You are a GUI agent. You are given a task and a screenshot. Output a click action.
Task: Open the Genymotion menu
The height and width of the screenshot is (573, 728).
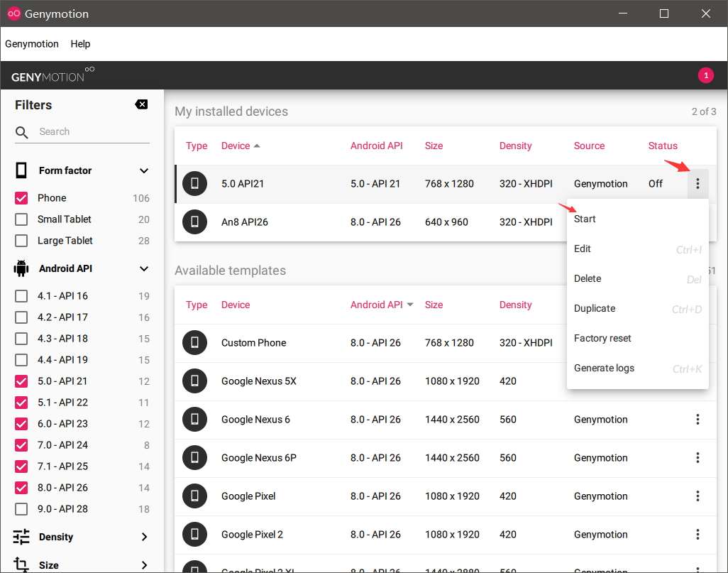tap(31, 44)
